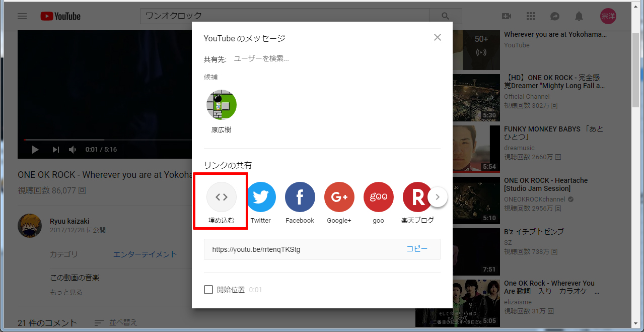The height and width of the screenshot is (332, 644).
Task: Click the video upload camera icon
Action: click(x=507, y=16)
